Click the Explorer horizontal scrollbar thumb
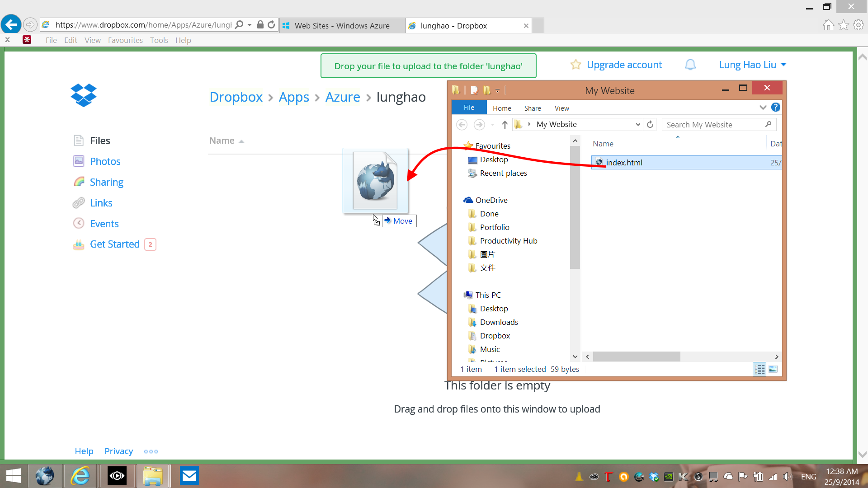 [x=637, y=357]
